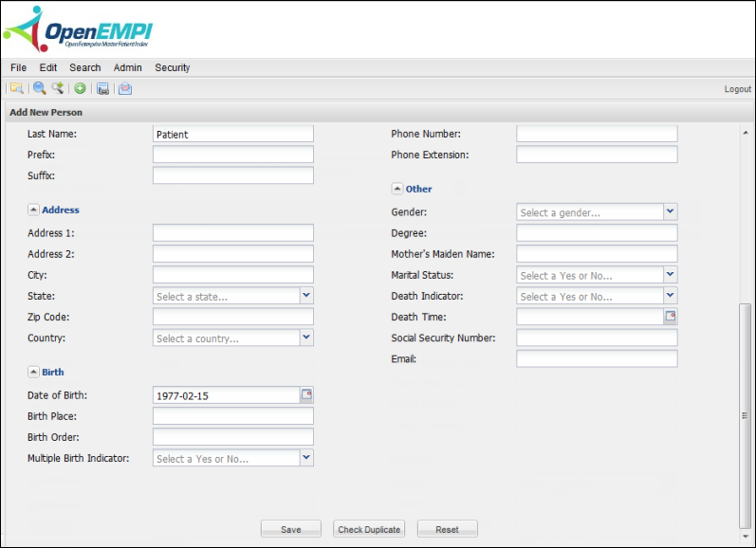Open the Marital Status dropdown
Image resolution: width=756 pixels, height=548 pixels.
671,275
